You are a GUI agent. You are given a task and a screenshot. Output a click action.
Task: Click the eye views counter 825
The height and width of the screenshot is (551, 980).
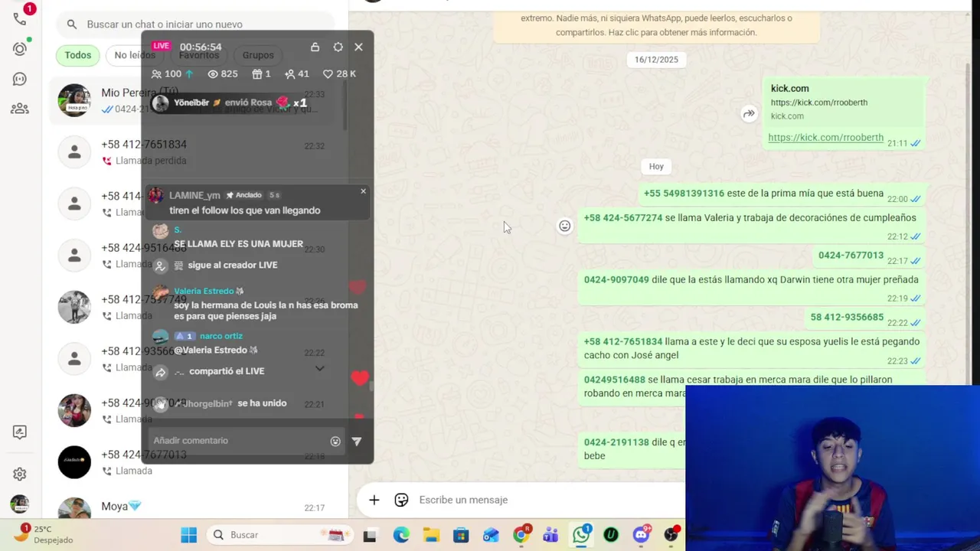223,73
